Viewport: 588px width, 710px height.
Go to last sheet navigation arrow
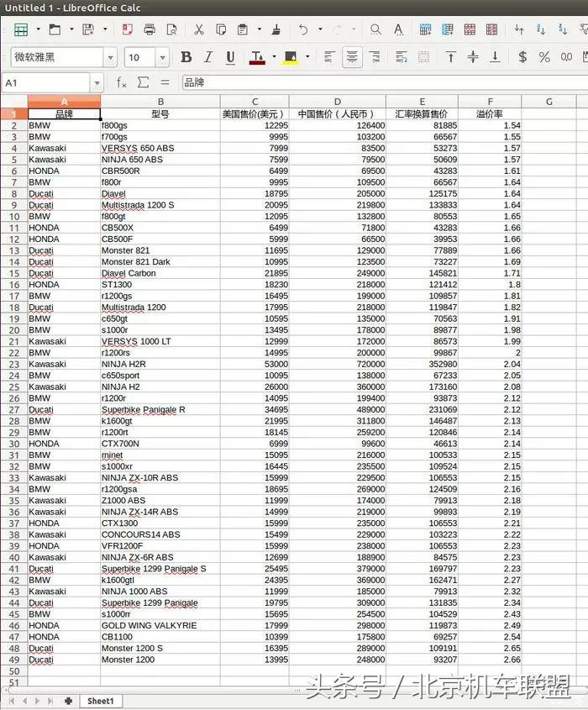coord(50,701)
